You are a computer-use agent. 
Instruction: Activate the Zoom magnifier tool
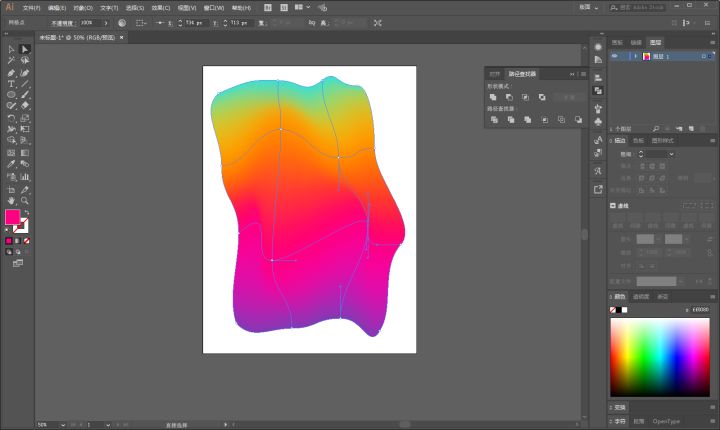(25, 200)
